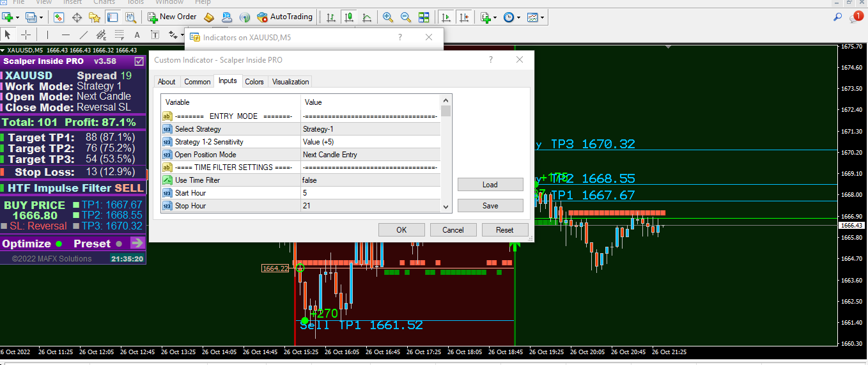Switch to the About tab
This screenshot has height=365, width=868.
(167, 81)
